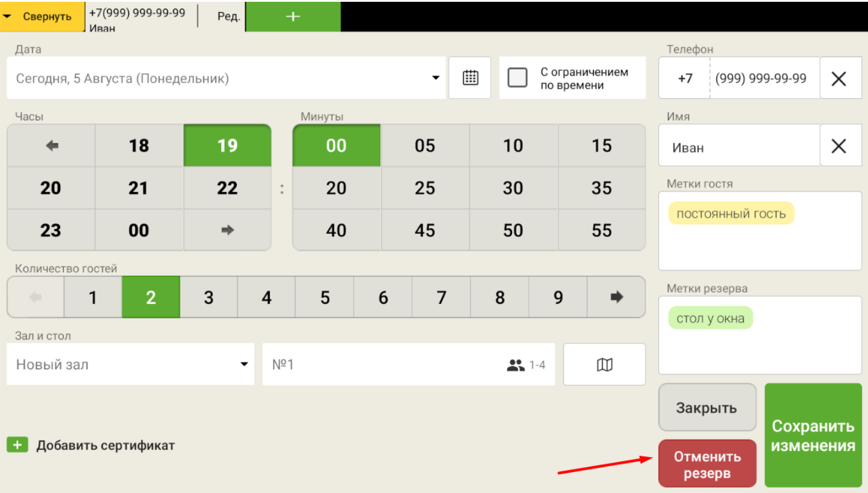Enable the time limit checkbox
Image resolution: width=868 pixels, height=493 pixels.
click(517, 78)
